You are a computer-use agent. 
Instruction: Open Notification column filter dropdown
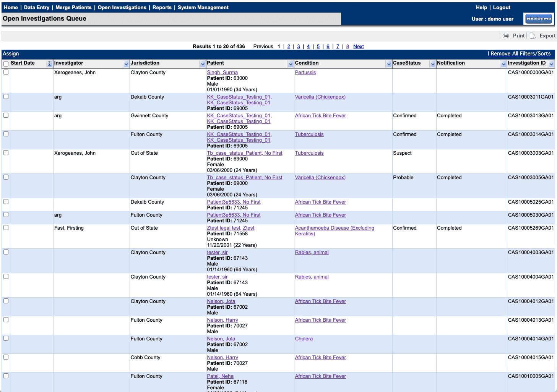point(503,64)
